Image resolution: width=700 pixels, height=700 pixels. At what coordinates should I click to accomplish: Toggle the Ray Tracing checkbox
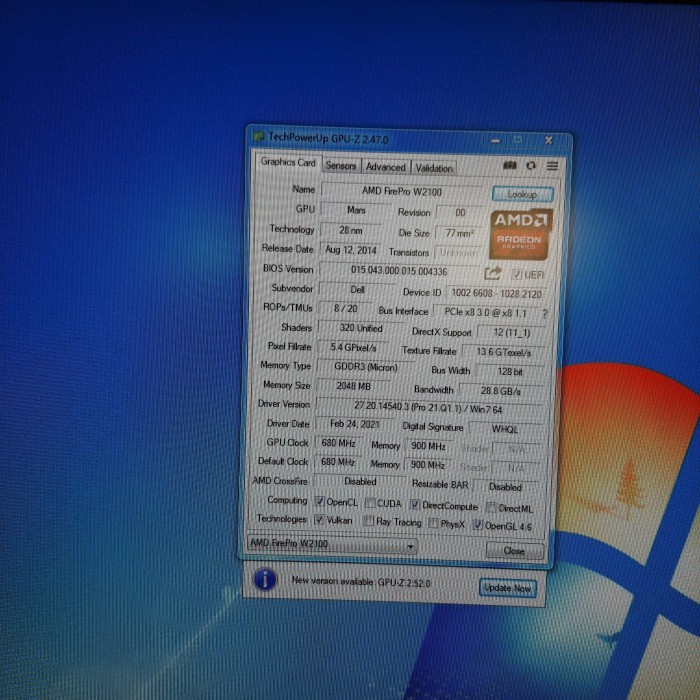tap(368, 521)
